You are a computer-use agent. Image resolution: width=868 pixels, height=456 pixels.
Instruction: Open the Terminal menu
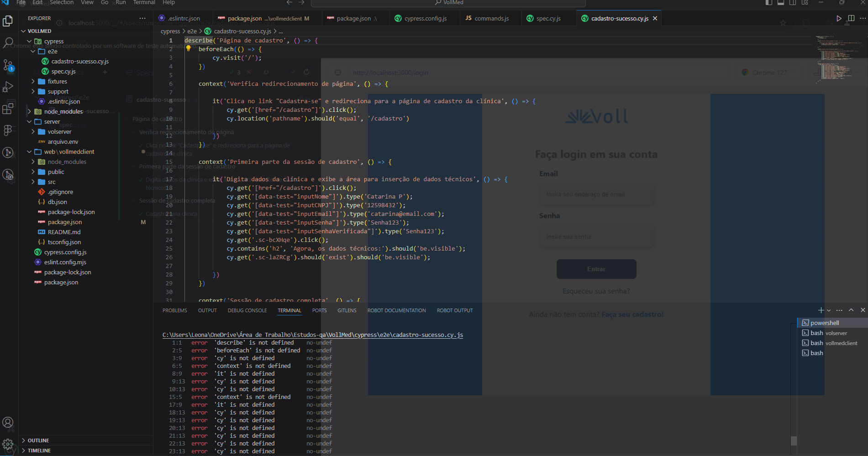(x=144, y=2)
